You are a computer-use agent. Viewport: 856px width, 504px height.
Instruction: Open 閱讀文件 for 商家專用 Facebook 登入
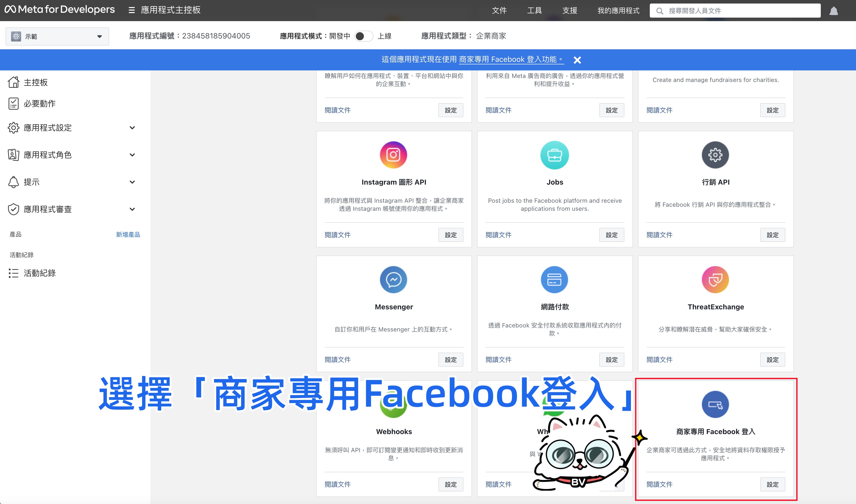pyautogui.click(x=659, y=484)
